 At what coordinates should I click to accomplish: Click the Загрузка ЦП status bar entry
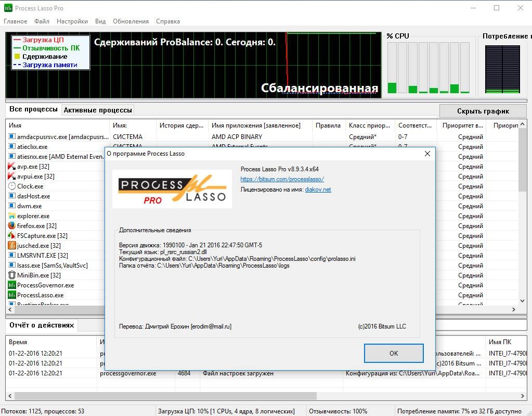(x=226, y=411)
